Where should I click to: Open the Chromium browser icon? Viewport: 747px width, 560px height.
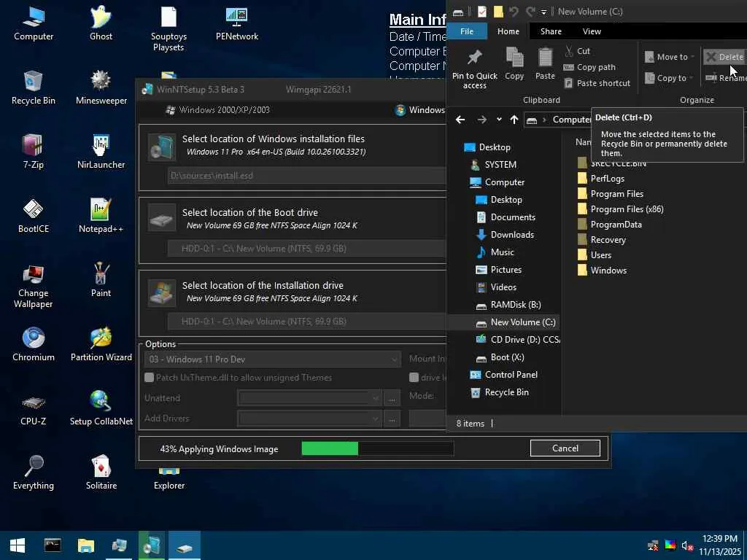(x=34, y=345)
